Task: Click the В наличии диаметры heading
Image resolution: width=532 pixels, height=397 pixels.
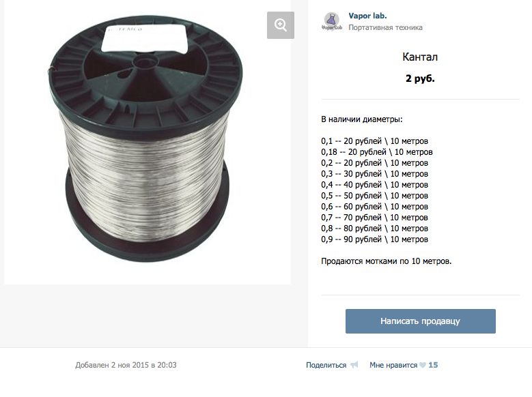Action: tap(362, 119)
